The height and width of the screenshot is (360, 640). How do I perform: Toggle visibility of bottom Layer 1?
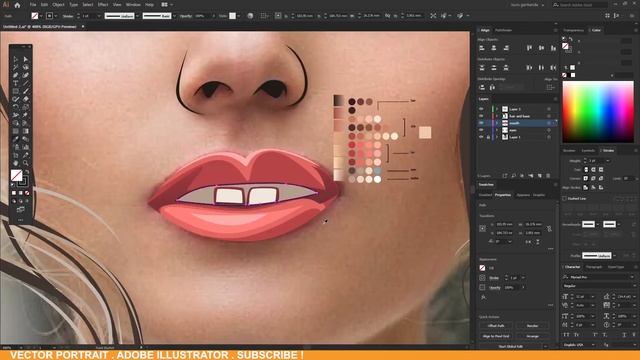481,137
